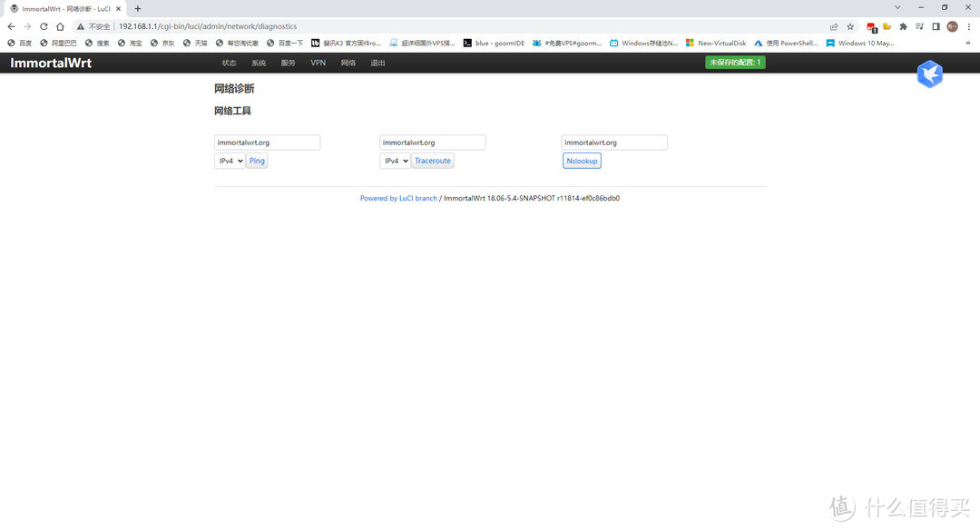Open the 系统 menu in navbar

click(x=259, y=63)
